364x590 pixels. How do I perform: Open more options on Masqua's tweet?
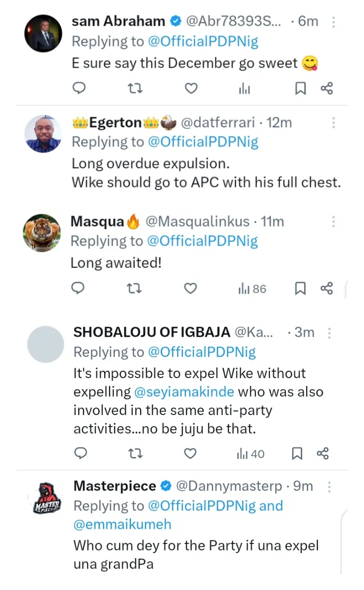tap(333, 221)
